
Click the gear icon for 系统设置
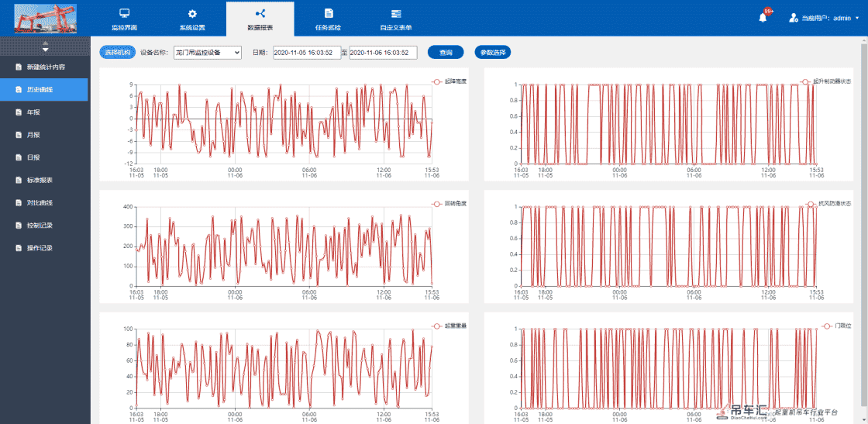192,13
